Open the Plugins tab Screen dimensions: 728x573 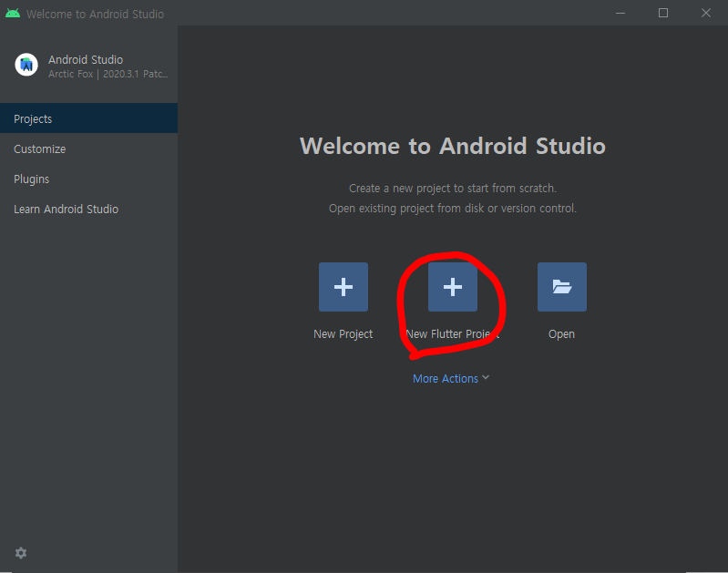tap(88, 179)
